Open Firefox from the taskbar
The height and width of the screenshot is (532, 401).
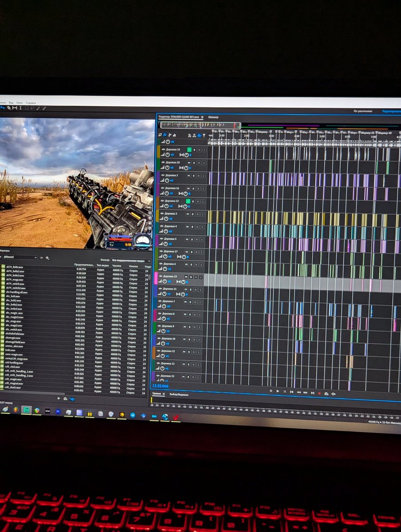16,410
